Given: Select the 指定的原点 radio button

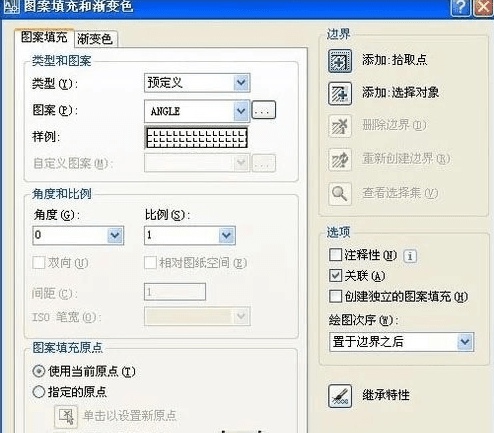Looking at the screenshot, I should [x=39, y=392].
